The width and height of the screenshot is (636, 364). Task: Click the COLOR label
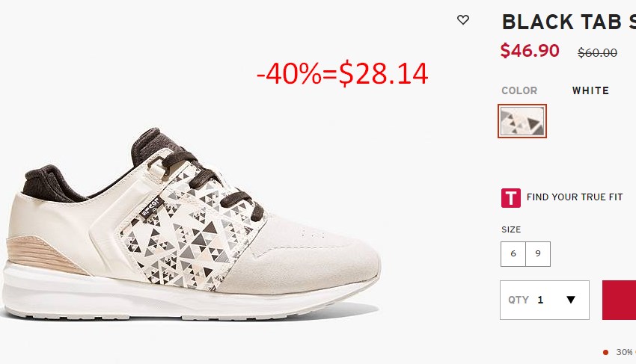(519, 90)
